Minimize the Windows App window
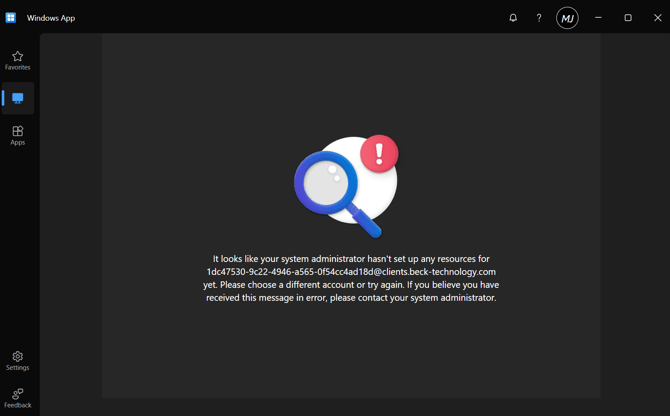The width and height of the screenshot is (670, 416). [x=598, y=18]
